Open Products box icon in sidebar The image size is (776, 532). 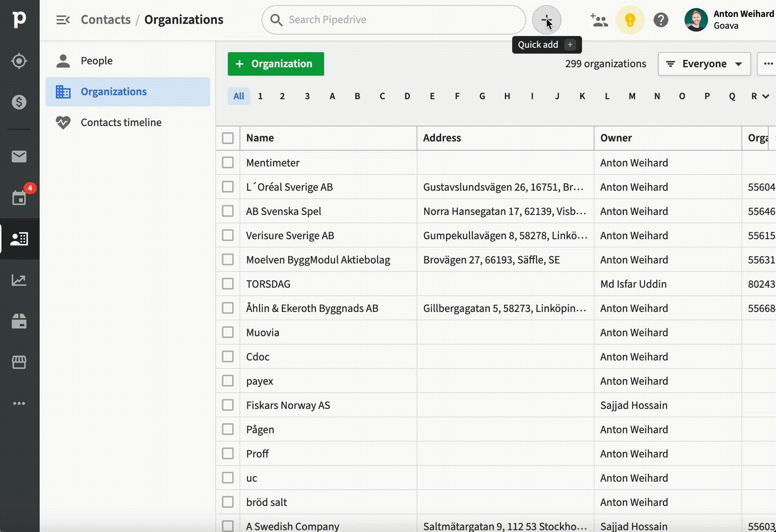tap(19, 321)
